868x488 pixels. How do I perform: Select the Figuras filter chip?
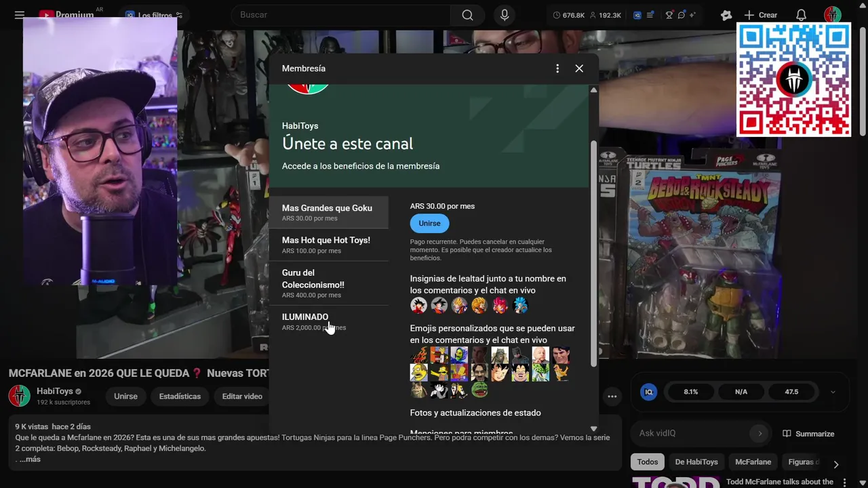coord(803,462)
